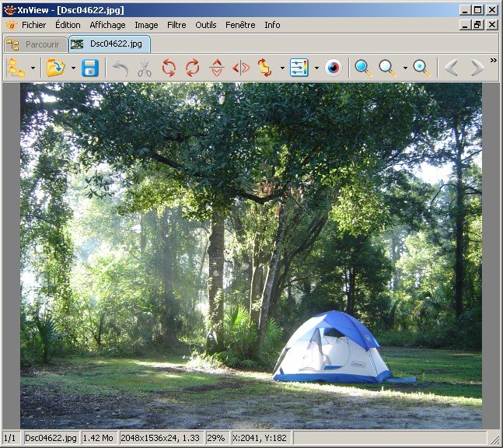
Task: Click the 1/1 status bar counter
Action: (x=9, y=438)
